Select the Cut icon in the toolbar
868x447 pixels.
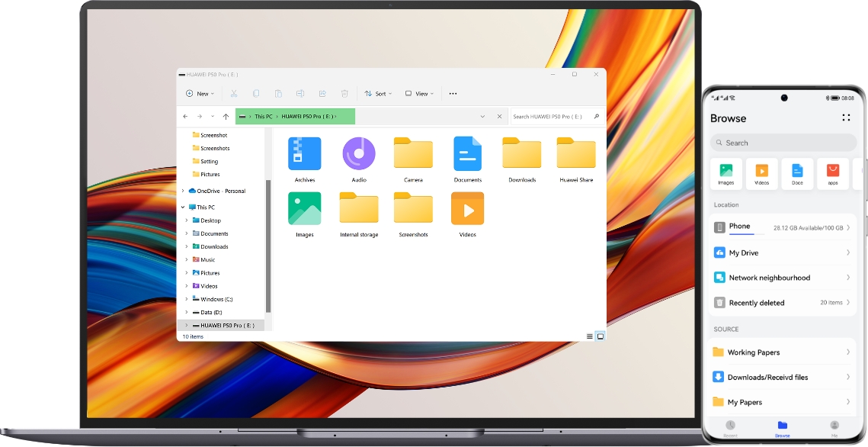click(234, 93)
